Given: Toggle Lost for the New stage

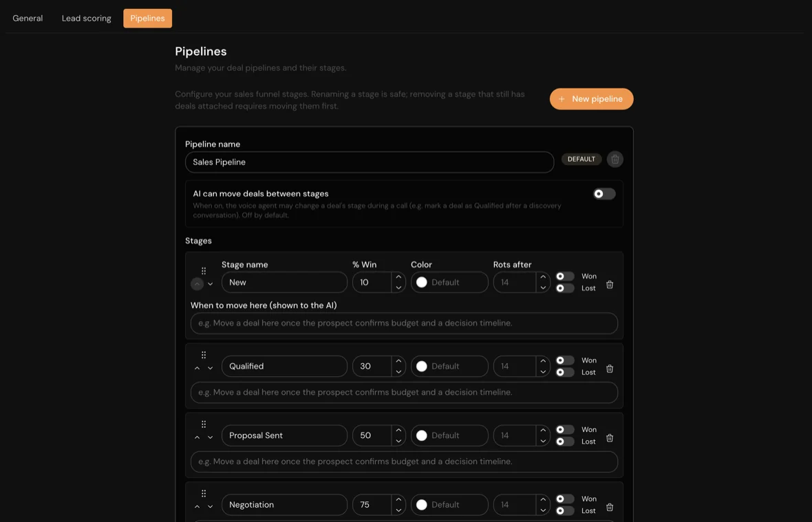Looking at the screenshot, I should tap(564, 288).
